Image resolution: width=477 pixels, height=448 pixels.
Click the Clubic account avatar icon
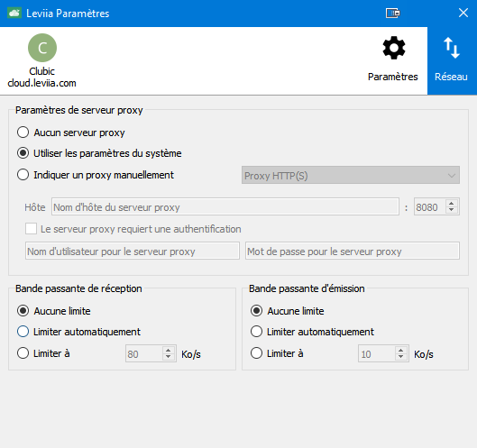(42, 48)
